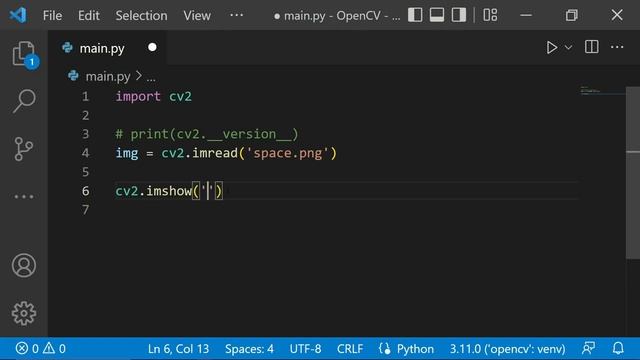The height and width of the screenshot is (360, 640).
Task: Click the vertical editor scrollbar
Action: click(x=633, y=172)
